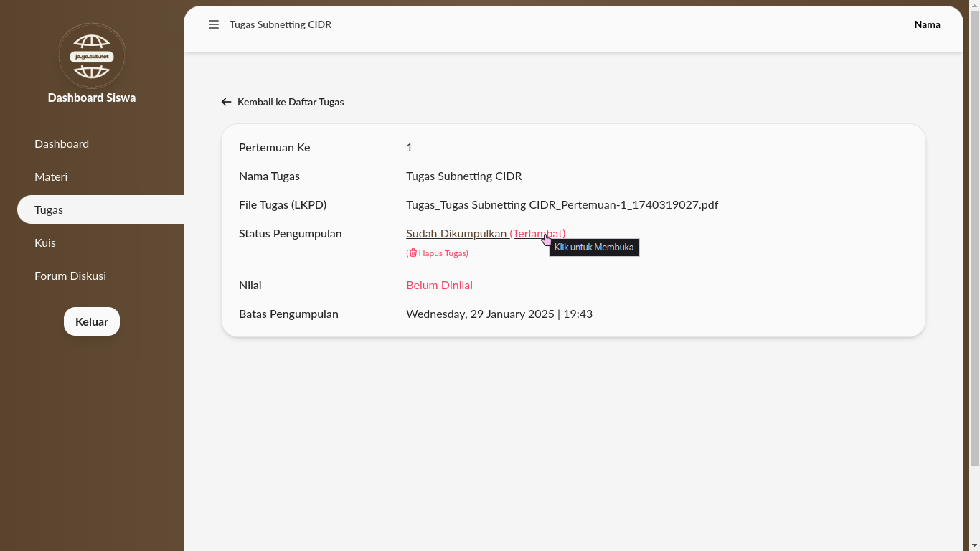
Task: Click the Hapus Tugas delete text
Action: tap(443, 253)
